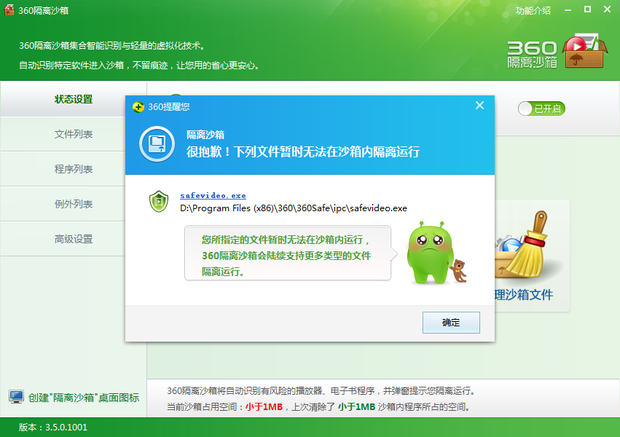Select the 状态设置 tab

[73, 99]
